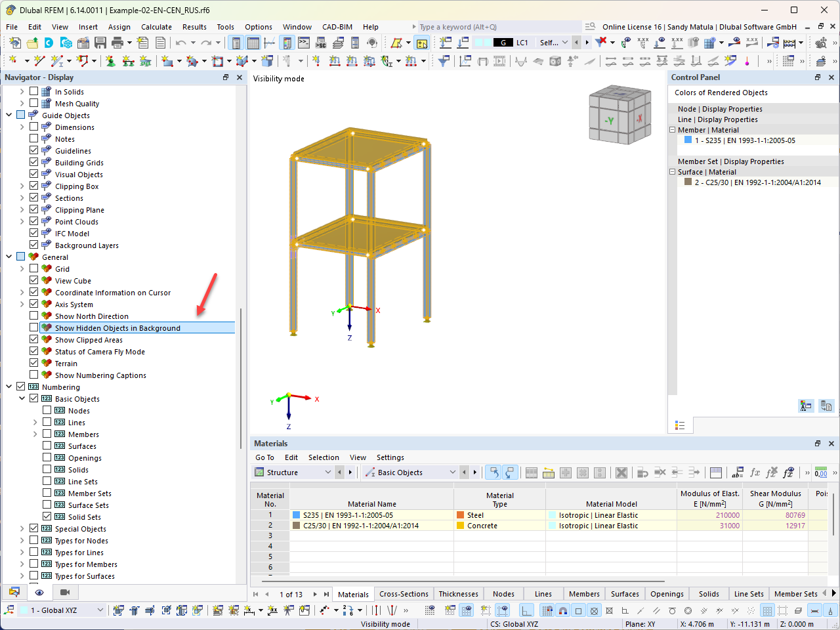Click the red X filter icon
The width and height of the screenshot is (840, 630).
coord(600,43)
